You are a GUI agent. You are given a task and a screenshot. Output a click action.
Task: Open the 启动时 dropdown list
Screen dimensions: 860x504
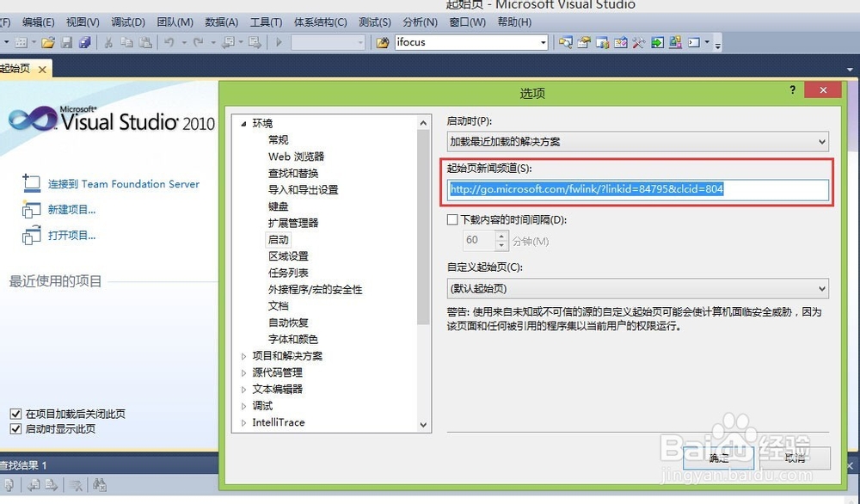pos(637,142)
